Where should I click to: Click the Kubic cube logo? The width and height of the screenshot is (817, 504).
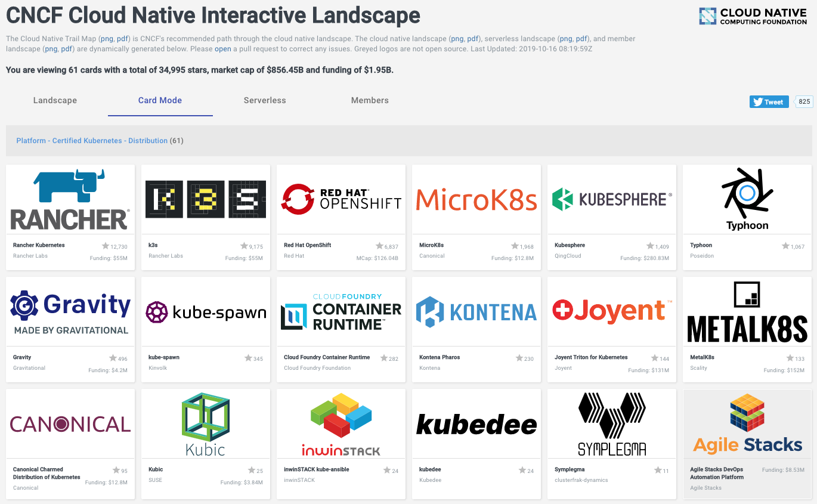[205, 423]
